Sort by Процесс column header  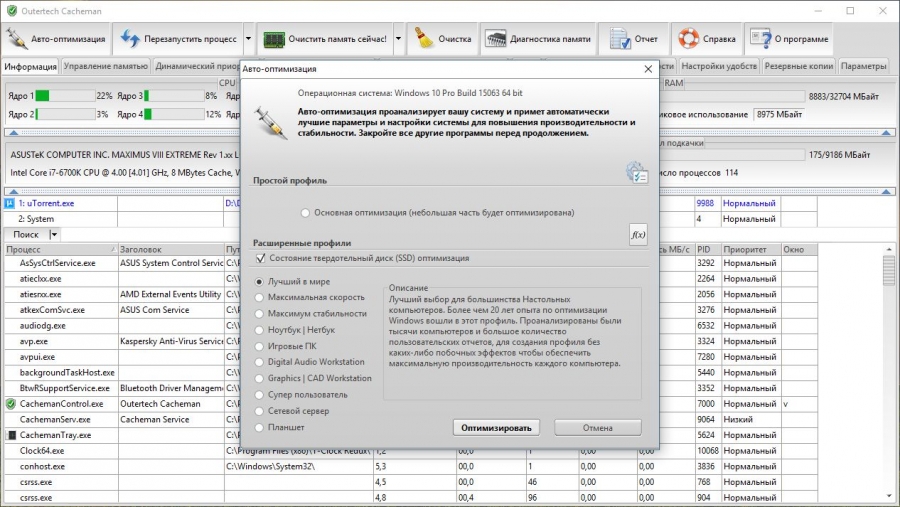click(60, 250)
